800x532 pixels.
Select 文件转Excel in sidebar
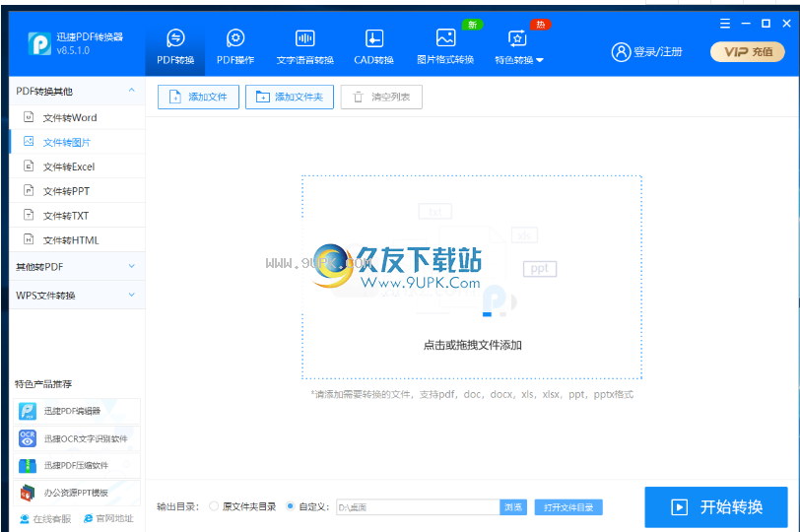click(x=77, y=166)
